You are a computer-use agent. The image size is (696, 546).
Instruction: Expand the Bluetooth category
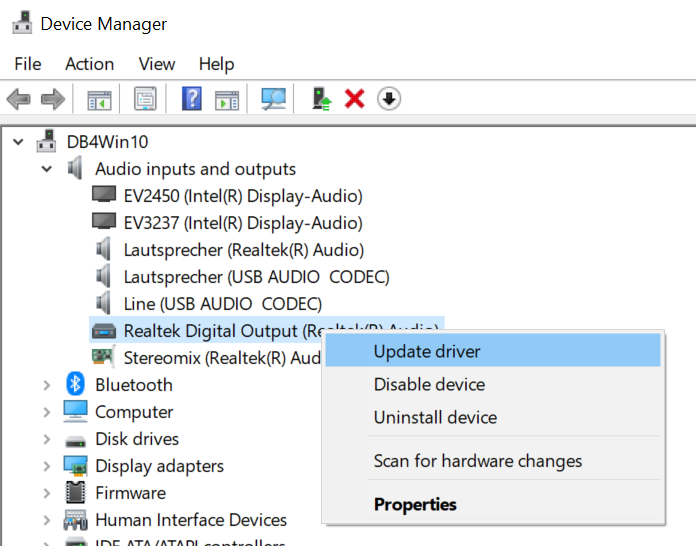pos(47,385)
